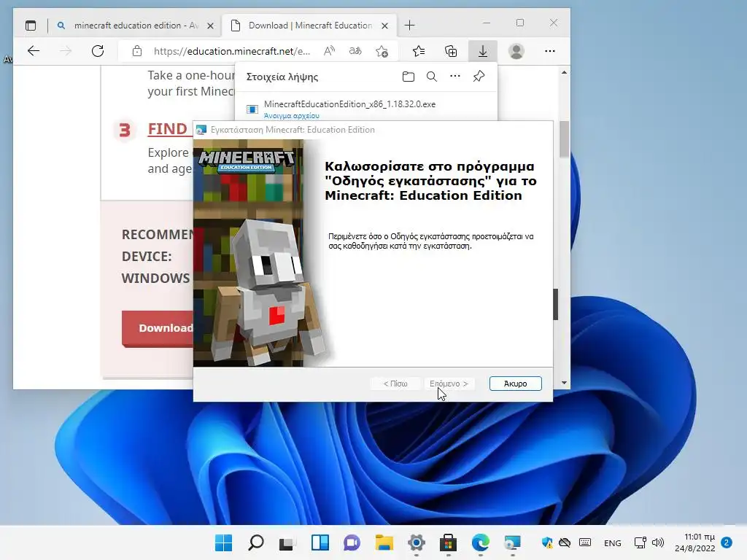Open the Favorites list icon

point(419,51)
